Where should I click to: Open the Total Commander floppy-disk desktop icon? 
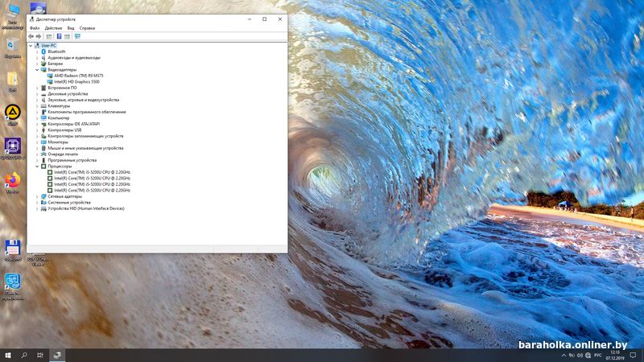(12, 250)
